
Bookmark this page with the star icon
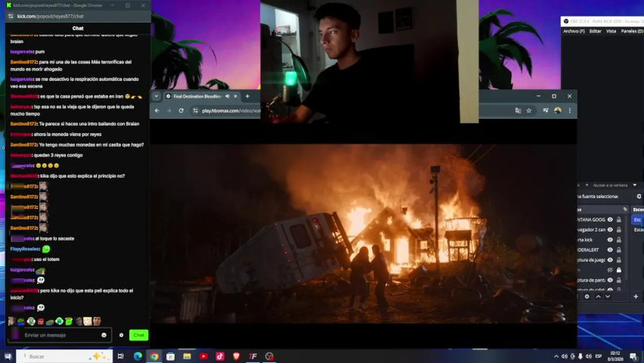(x=529, y=110)
